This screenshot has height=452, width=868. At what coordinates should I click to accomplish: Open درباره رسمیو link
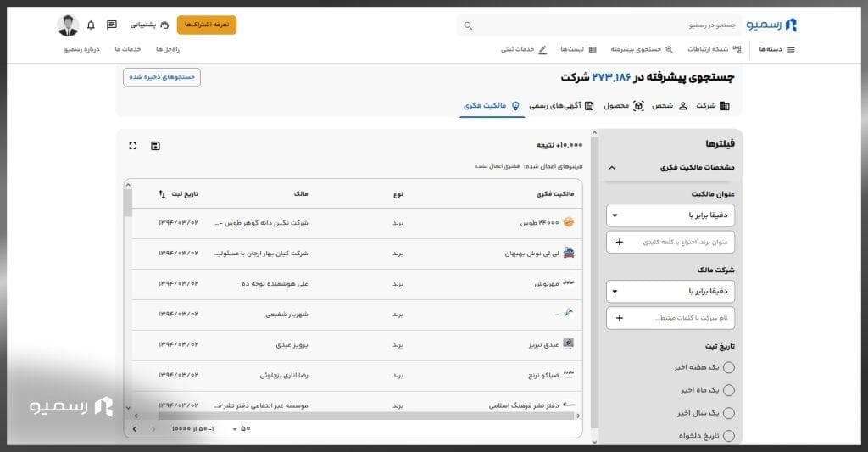(x=82, y=50)
